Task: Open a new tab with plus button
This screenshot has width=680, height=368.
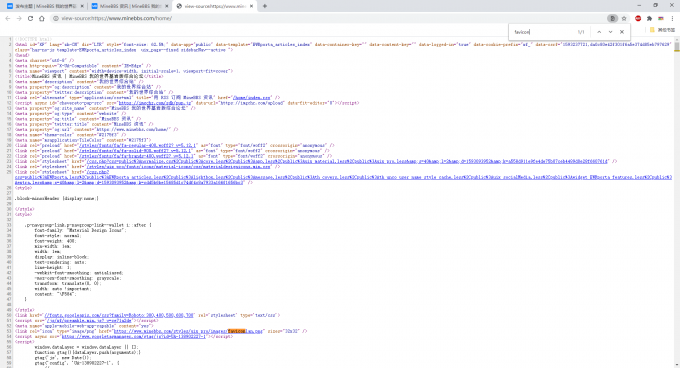Action: coord(265,6)
